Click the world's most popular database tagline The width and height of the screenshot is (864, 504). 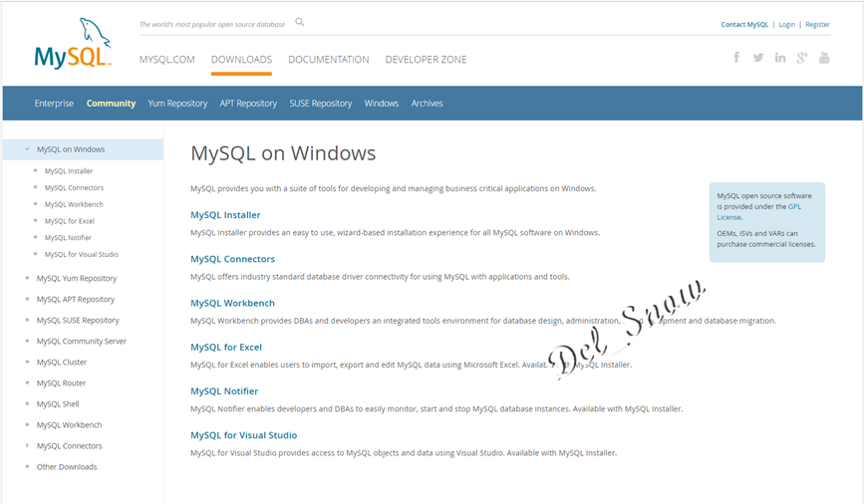(212, 24)
